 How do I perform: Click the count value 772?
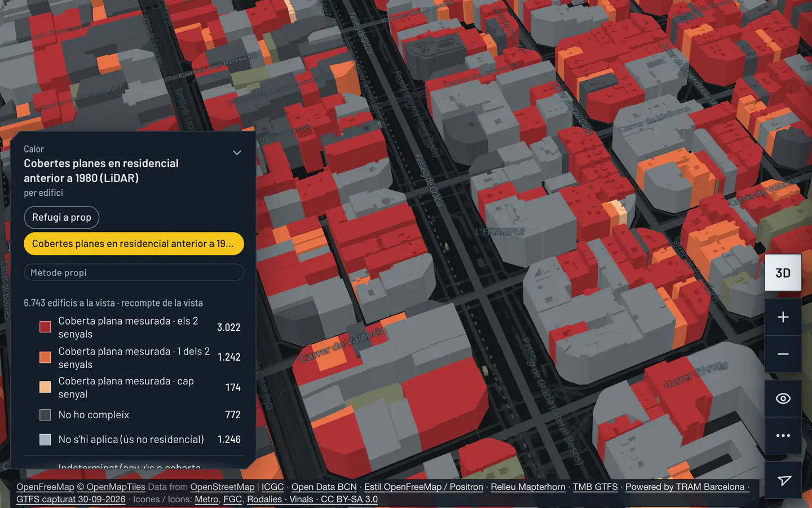[x=233, y=415]
